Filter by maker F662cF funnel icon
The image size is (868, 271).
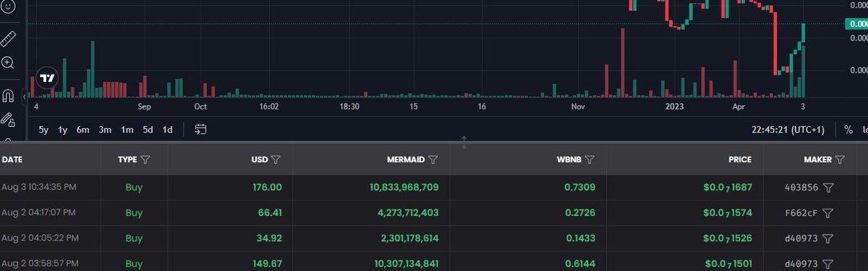(x=829, y=213)
